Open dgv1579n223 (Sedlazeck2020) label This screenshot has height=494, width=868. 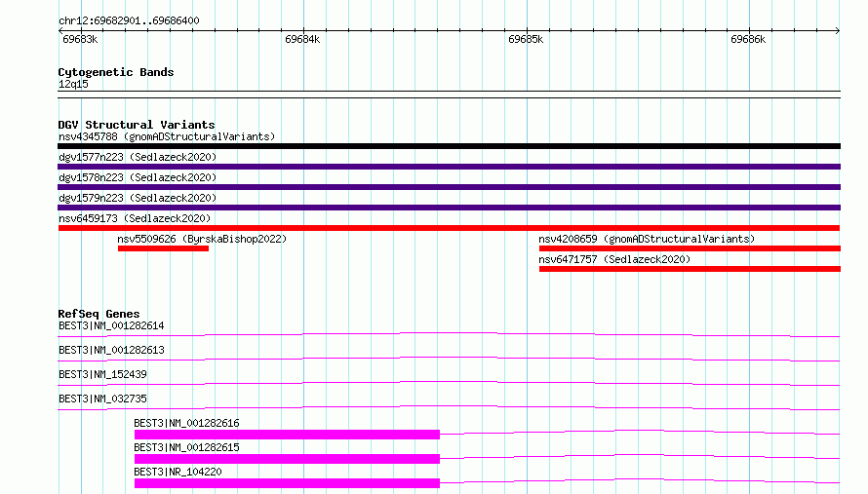click(x=138, y=198)
